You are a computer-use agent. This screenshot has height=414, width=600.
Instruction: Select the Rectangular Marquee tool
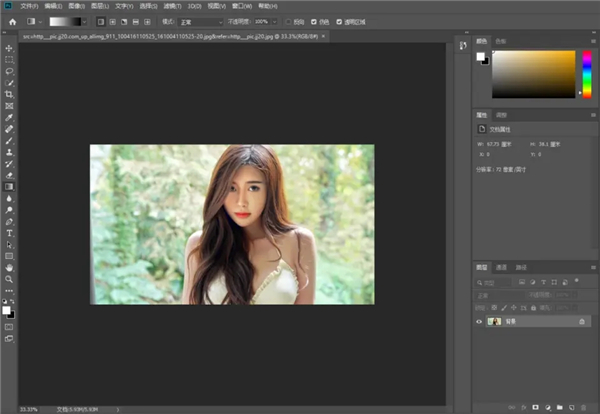pos(10,60)
